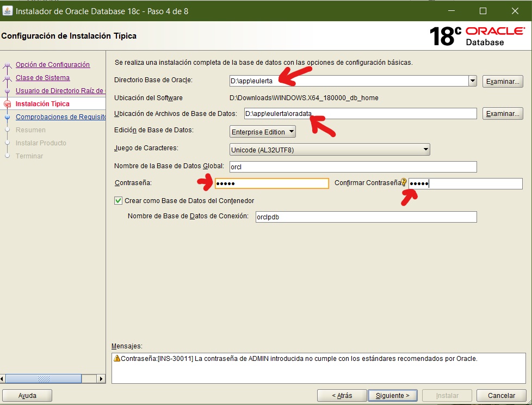
Task: Click the Siguiente button
Action: (x=393, y=396)
